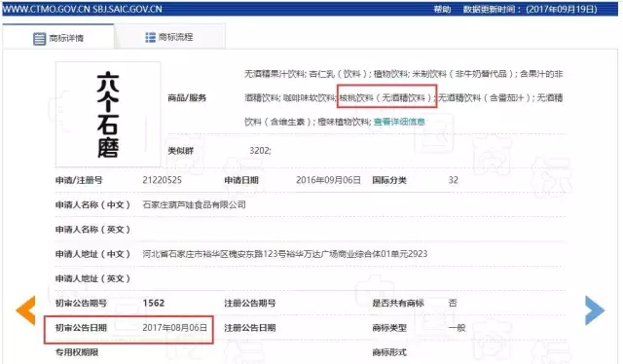Click the 申请人名称（英文） label

(93, 230)
